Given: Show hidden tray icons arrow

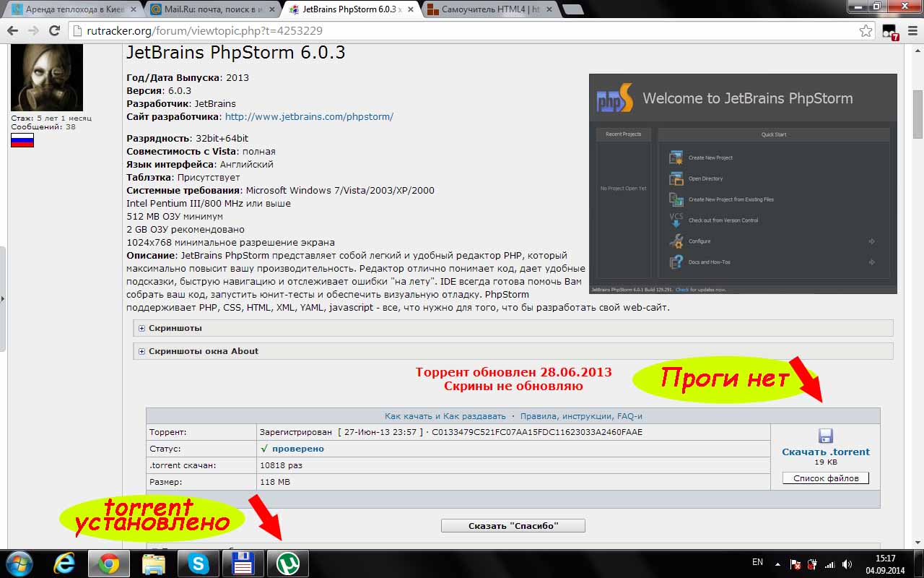Looking at the screenshot, I should tap(777, 564).
